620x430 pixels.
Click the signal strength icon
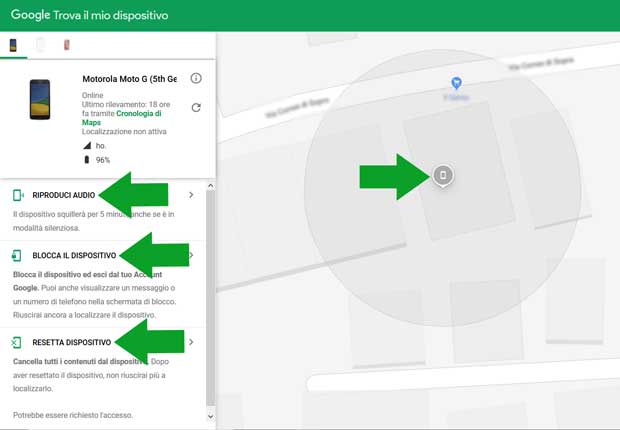pos(87,146)
